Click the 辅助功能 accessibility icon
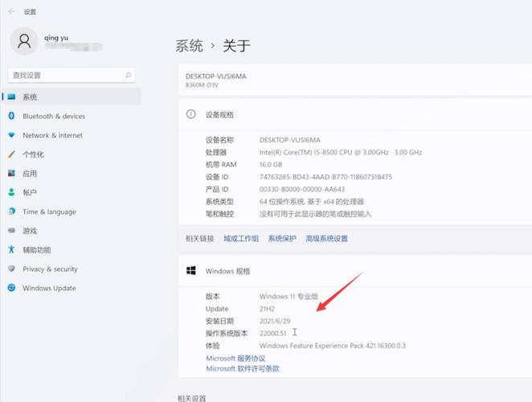Viewport: 532px width, 402px height. click(11, 249)
